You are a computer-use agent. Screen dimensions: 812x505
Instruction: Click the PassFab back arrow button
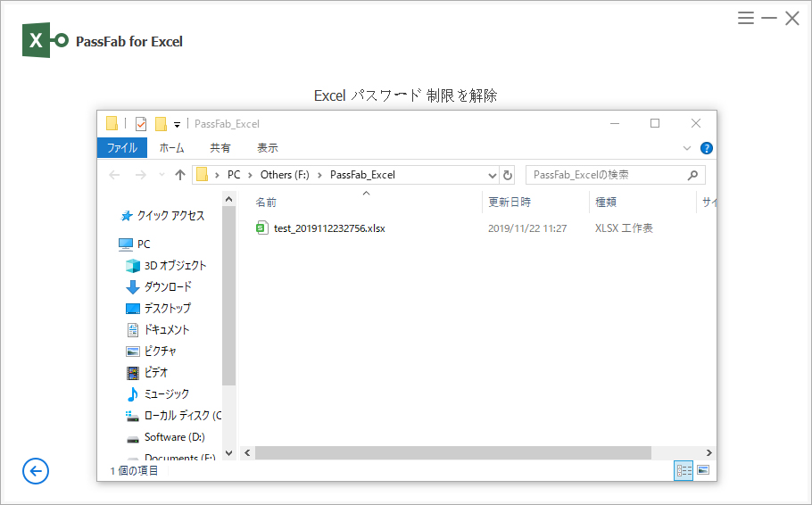click(x=36, y=471)
